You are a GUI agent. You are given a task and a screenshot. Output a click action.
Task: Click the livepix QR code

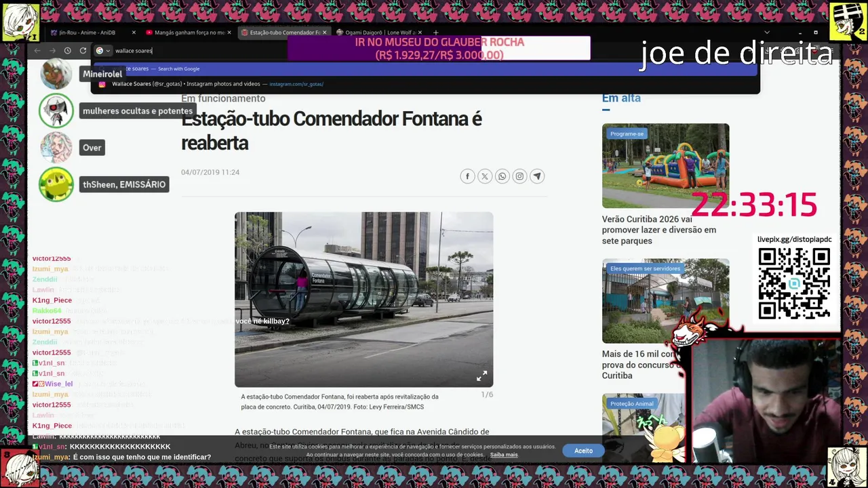click(794, 283)
